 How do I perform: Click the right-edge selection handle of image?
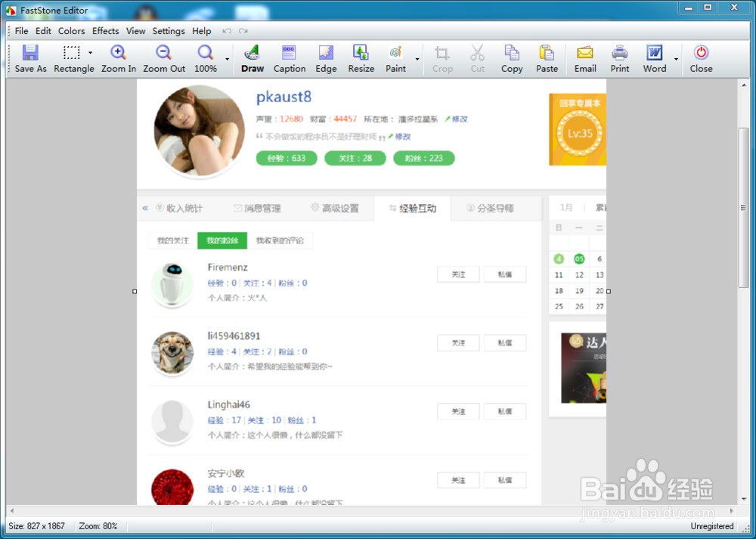[609, 291]
